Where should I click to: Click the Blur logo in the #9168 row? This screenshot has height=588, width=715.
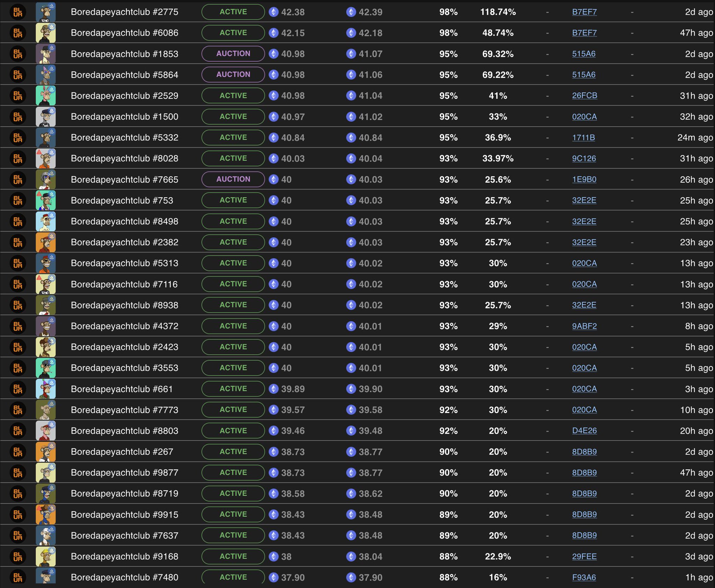pyautogui.click(x=17, y=557)
